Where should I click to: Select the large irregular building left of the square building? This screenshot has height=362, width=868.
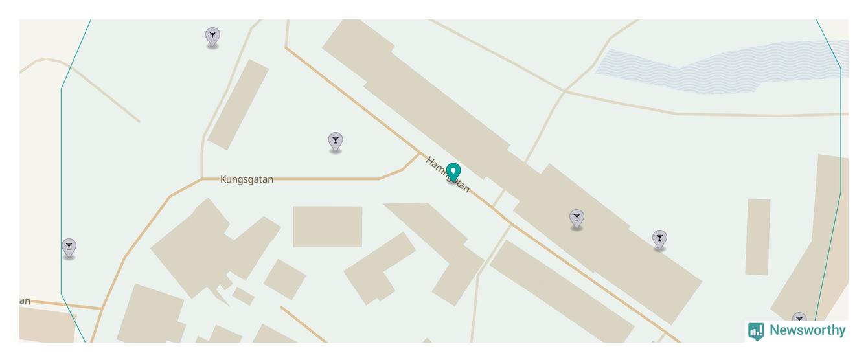pyautogui.click(x=215, y=248)
